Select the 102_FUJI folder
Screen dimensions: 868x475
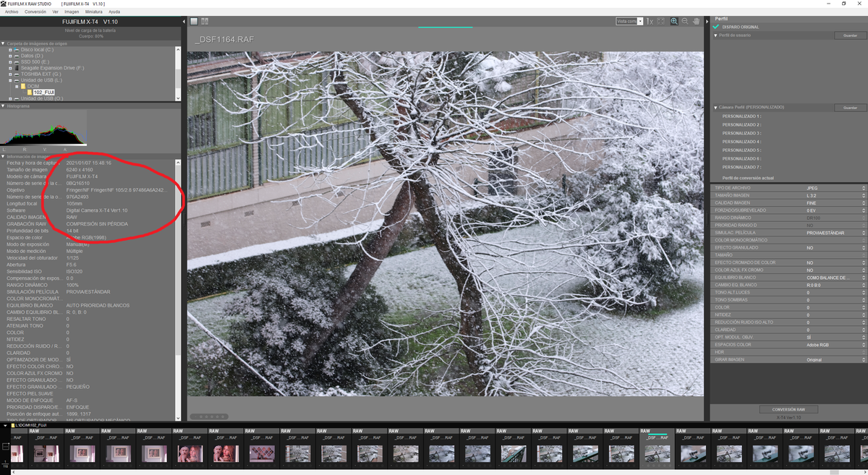point(43,92)
